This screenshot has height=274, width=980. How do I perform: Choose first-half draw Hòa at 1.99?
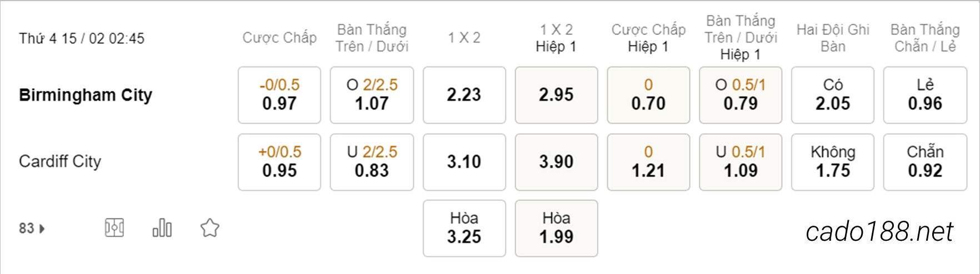tap(556, 229)
